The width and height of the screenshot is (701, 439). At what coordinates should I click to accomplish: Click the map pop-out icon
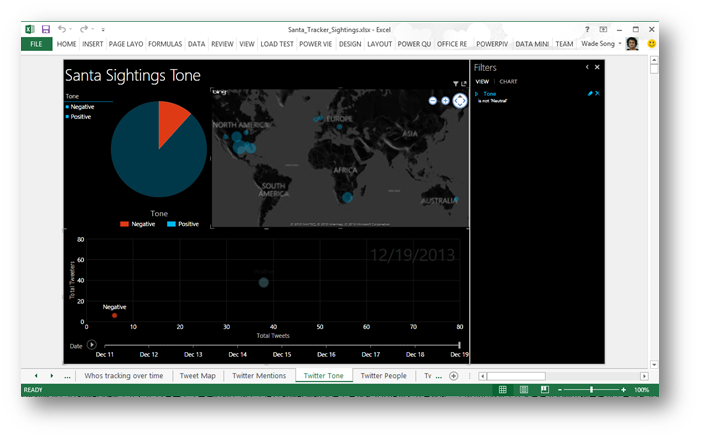click(464, 84)
